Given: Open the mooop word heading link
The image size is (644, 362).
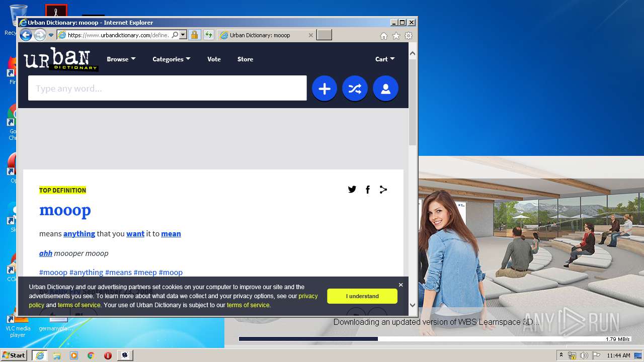Looking at the screenshot, I should point(65,210).
